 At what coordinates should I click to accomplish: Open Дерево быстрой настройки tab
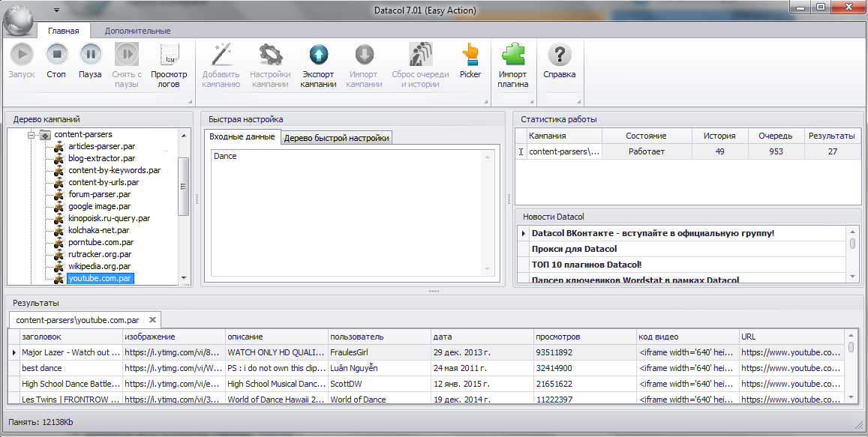(337, 138)
